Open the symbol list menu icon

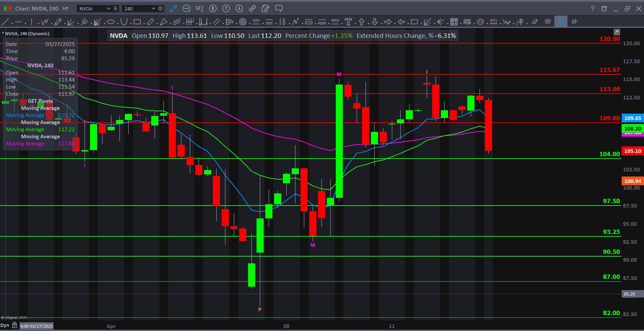[115, 8]
